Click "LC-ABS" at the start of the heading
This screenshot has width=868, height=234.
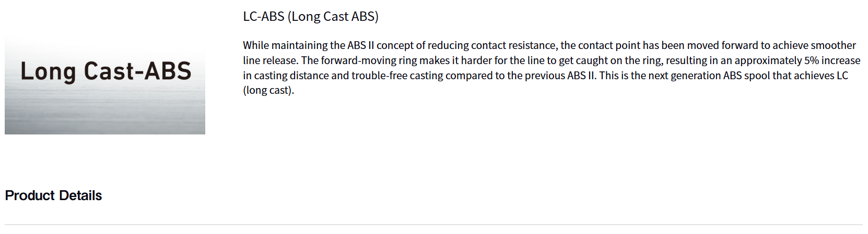coord(263,17)
